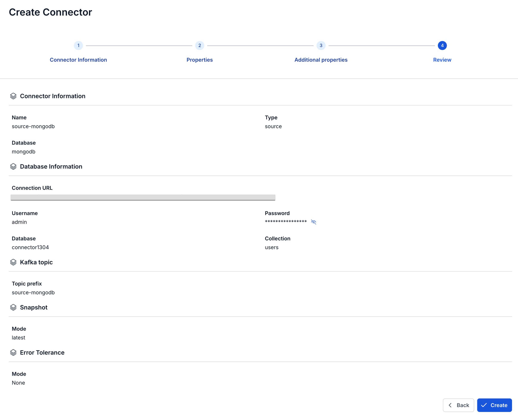The image size is (518, 420).
Task: Go to step 3 circle in the stepper
Action: (321, 46)
